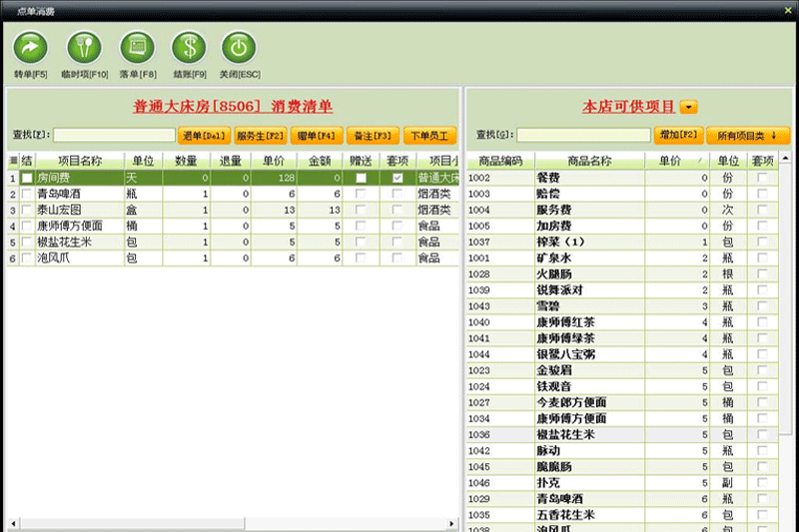Sort by the 商品名称 column header
Image resolution: width=799 pixels, height=532 pixels.
pos(589,161)
